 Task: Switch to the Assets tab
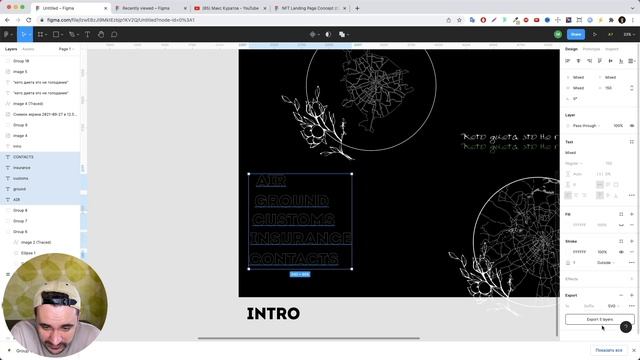[28, 49]
